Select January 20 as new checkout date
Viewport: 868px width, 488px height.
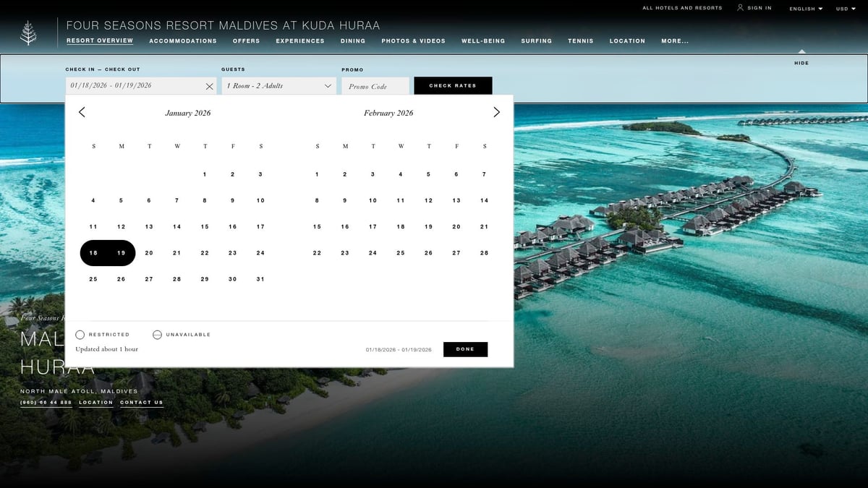(x=149, y=252)
